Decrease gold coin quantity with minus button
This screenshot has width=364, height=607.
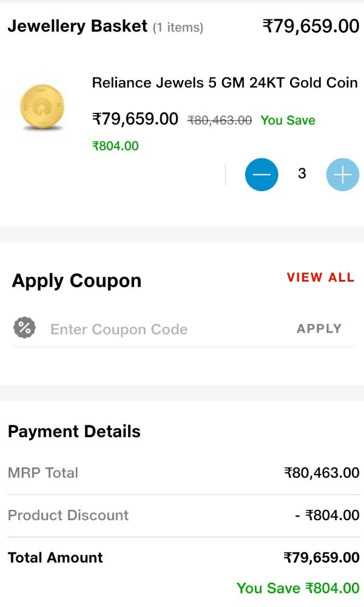pyautogui.click(x=261, y=175)
